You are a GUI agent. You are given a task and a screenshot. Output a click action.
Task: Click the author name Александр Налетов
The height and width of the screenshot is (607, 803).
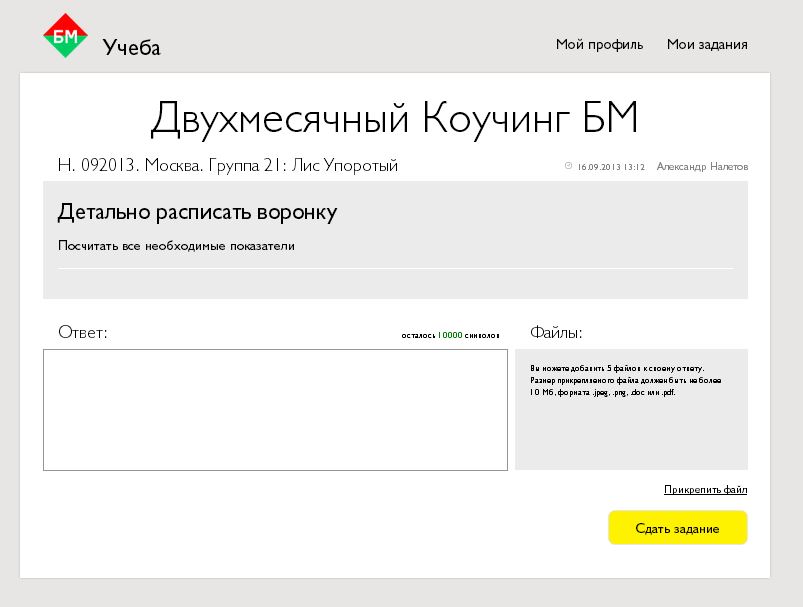702,166
